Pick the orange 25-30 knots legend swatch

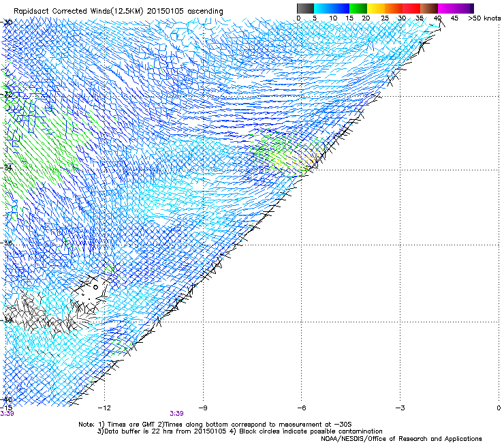(x=394, y=8)
